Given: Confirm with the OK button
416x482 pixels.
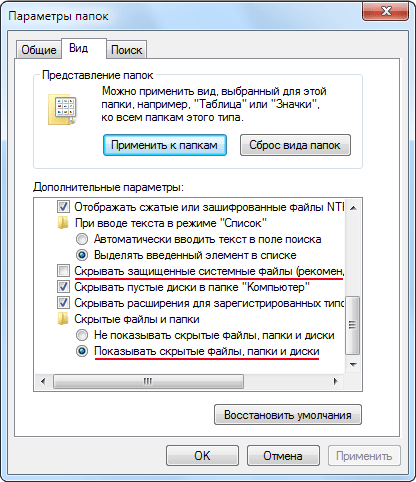Looking at the screenshot, I should [x=202, y=455].
